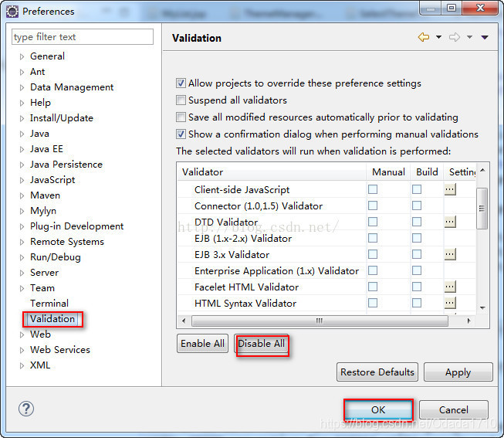
Task: Check Manual box for Client-side JavaScript
Action: (373, 189)
